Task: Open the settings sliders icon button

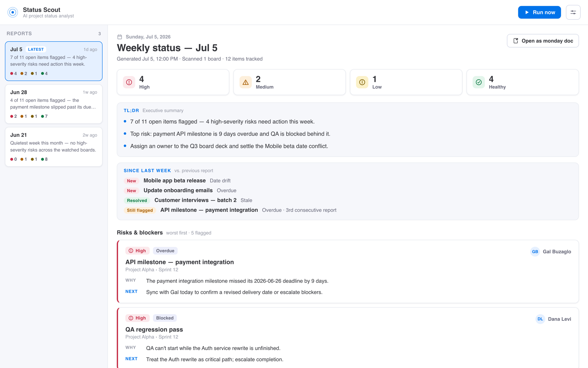Action: [573, 12]
